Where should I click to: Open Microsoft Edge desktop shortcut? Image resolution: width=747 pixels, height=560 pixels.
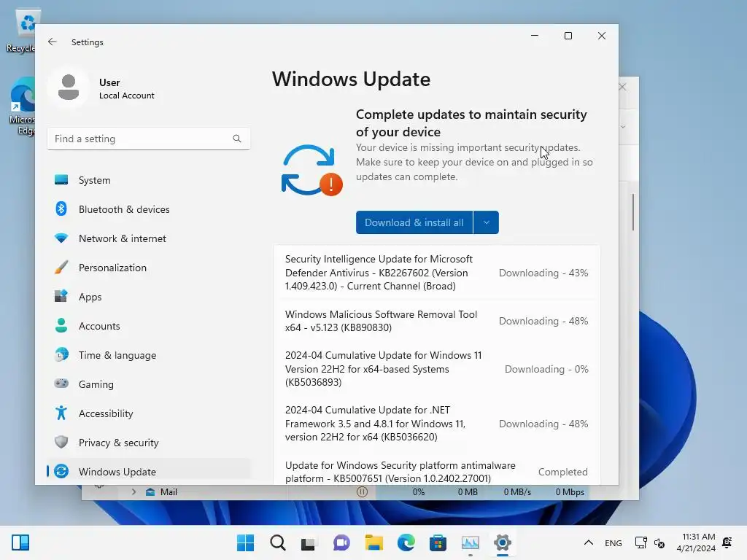coord(22,106)
